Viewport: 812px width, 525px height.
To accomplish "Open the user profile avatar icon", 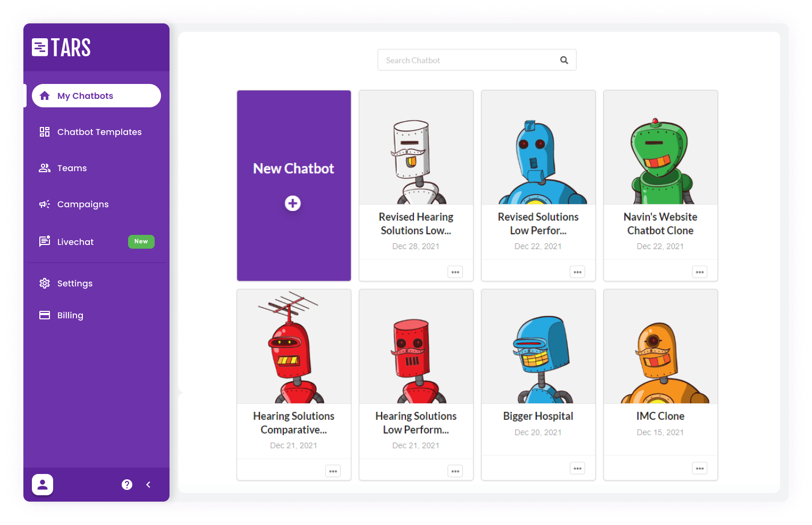I will [43, 485].
